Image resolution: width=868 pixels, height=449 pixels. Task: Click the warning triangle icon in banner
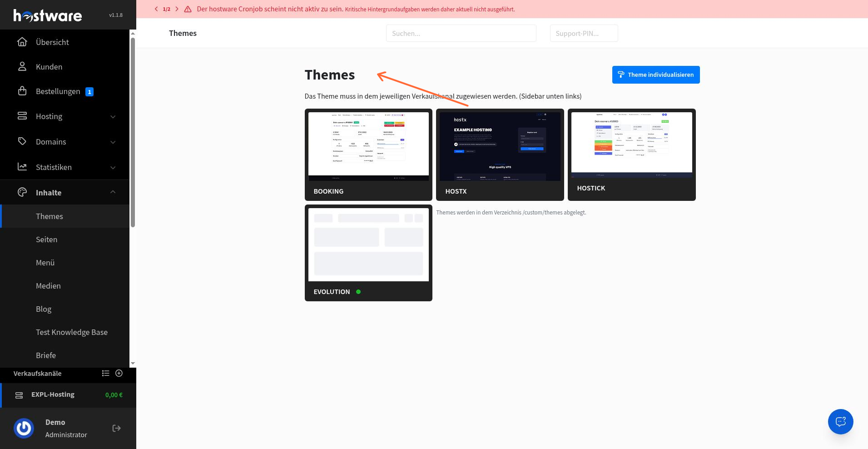[x=188, y=9]
